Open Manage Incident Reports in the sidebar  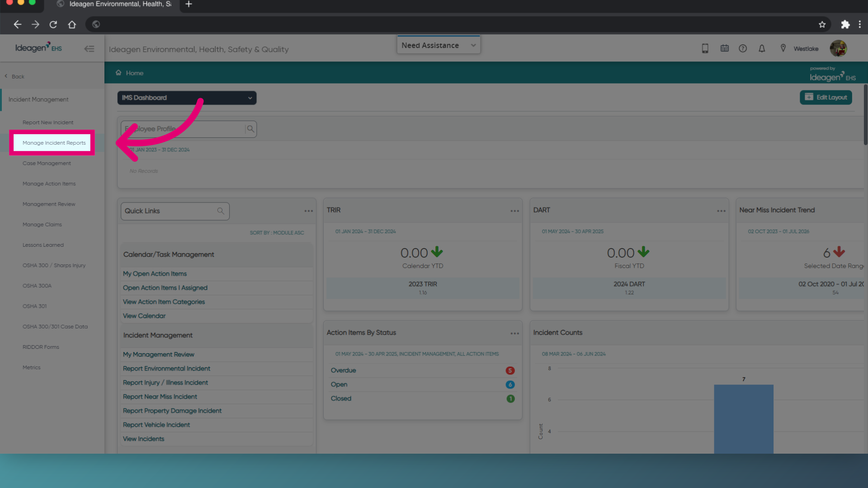54,143
